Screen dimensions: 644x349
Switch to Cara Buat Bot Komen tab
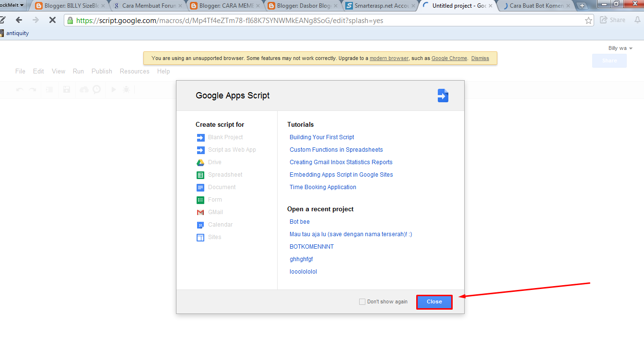coord(537,6)
